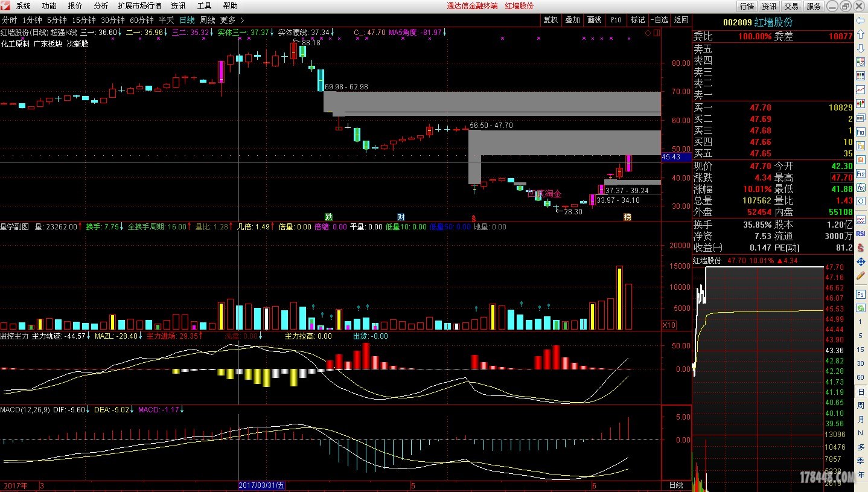Click the F10 company info sidebar icon

pos(860,132)
